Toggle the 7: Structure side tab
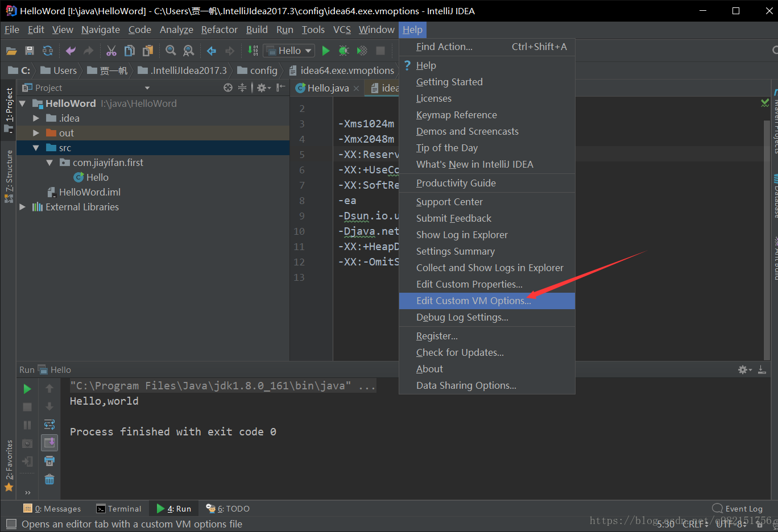 coord(9,176)
